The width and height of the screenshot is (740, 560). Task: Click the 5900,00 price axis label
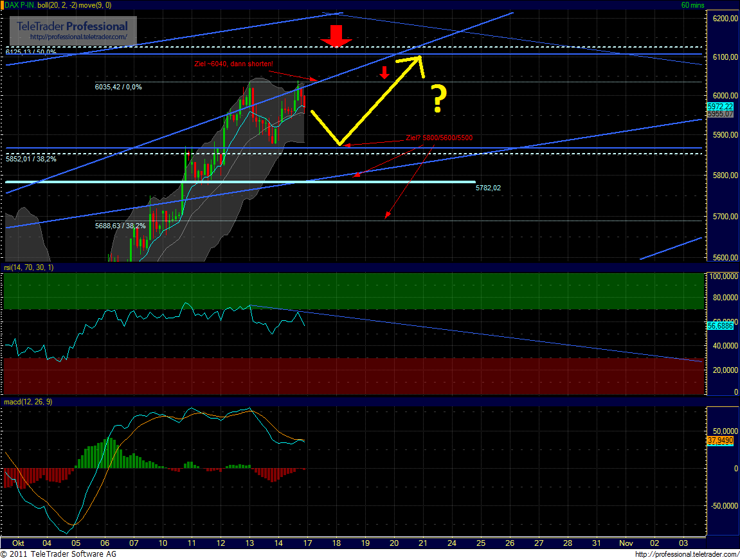725,135
